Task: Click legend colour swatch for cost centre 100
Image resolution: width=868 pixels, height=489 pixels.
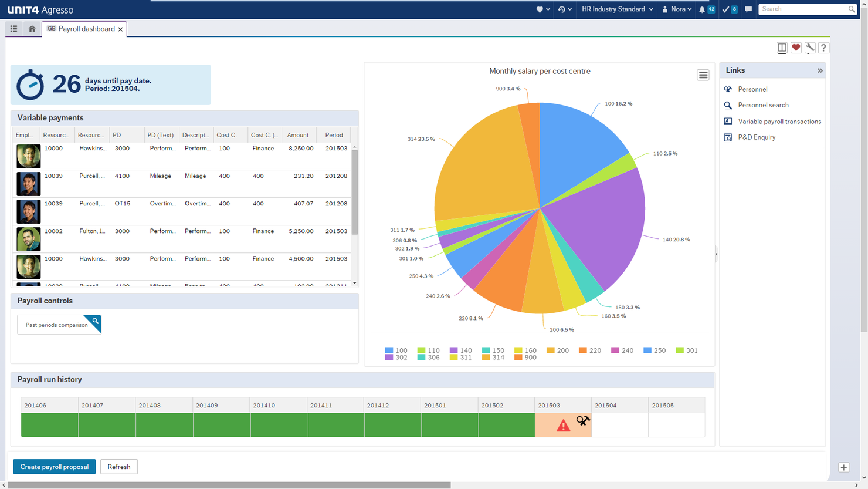Action: point(388,350)
